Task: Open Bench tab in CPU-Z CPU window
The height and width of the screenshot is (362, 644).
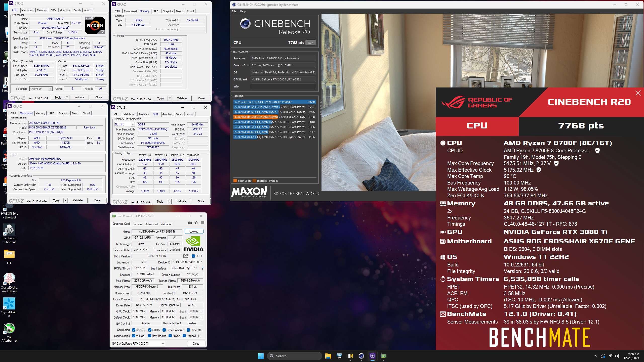Action: (x=77, y=10)
